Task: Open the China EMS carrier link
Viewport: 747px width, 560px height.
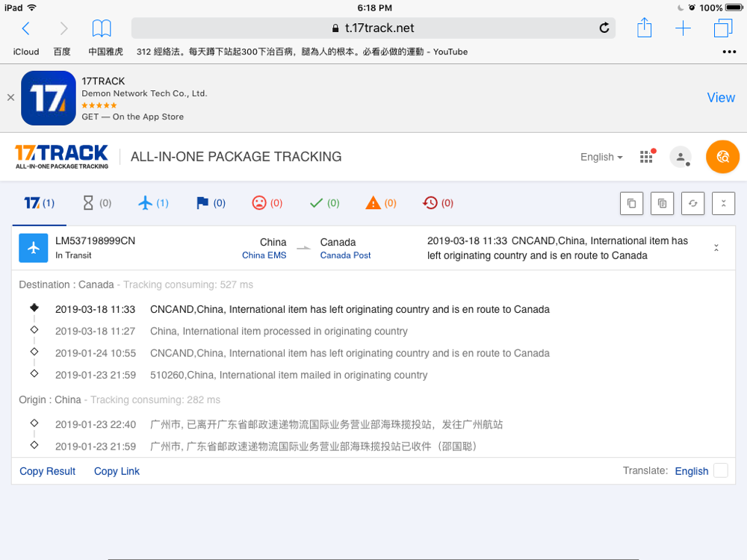Action: [x=264, y=255]
